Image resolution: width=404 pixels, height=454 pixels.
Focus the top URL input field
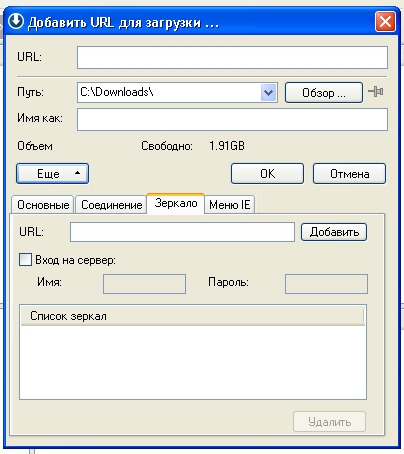tap(232, 57)
